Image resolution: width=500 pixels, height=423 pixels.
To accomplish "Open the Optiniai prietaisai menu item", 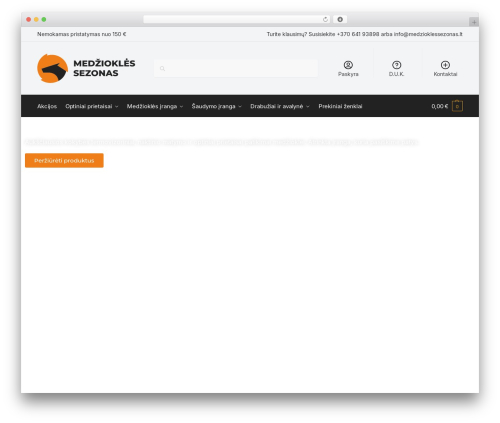I will pos(89,106).
